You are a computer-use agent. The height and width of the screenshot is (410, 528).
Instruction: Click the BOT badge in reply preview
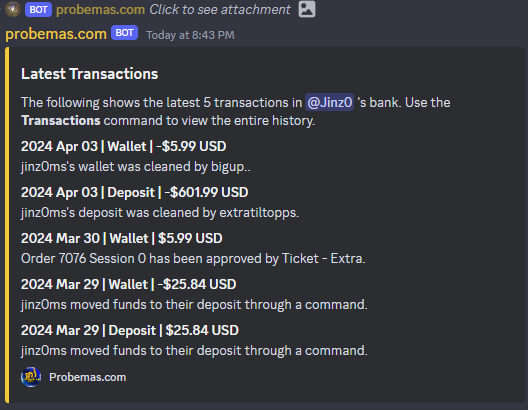point(38,9)
